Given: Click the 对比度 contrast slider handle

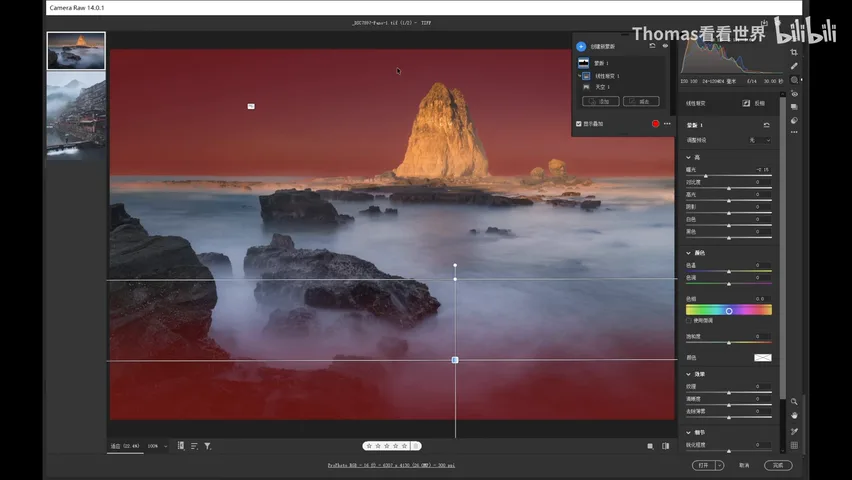Looking at the screenshot, I should (x=729, y=189).
